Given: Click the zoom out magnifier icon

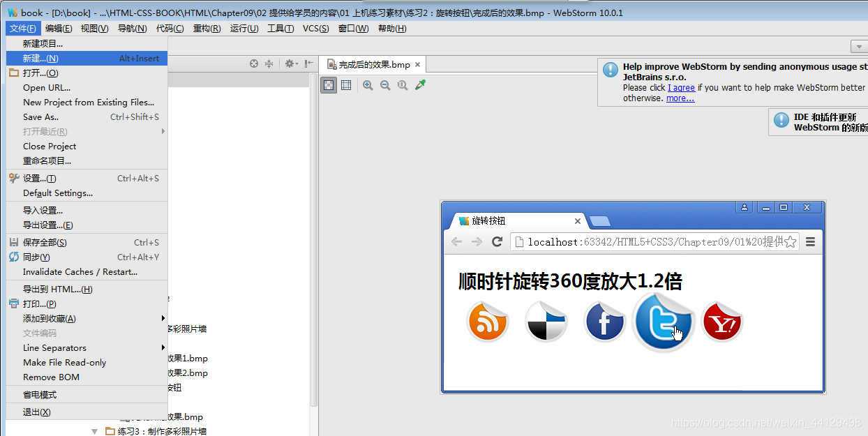Looking at the screenshot, I should (x=385, y=85).
